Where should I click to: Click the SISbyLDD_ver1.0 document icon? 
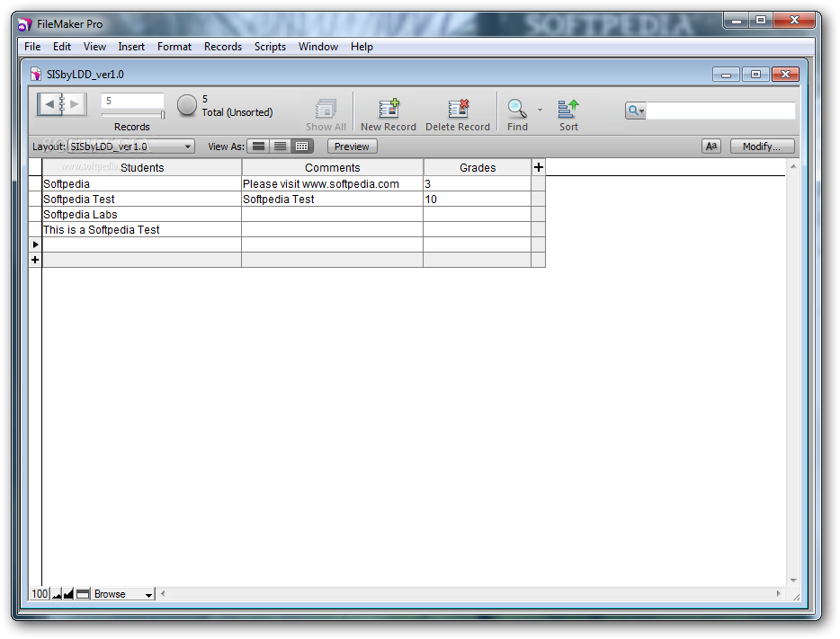(x=35, y=74)
